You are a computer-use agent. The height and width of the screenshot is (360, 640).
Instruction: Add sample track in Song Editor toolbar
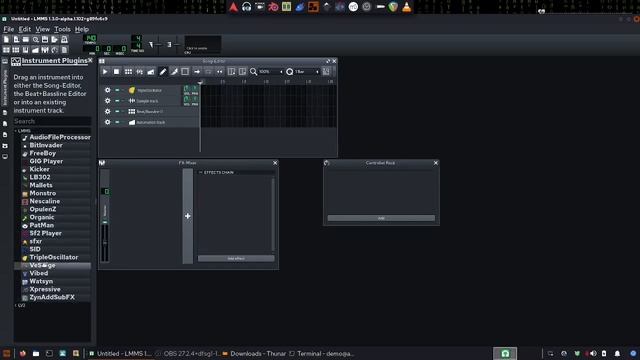[x=140, y=71]
